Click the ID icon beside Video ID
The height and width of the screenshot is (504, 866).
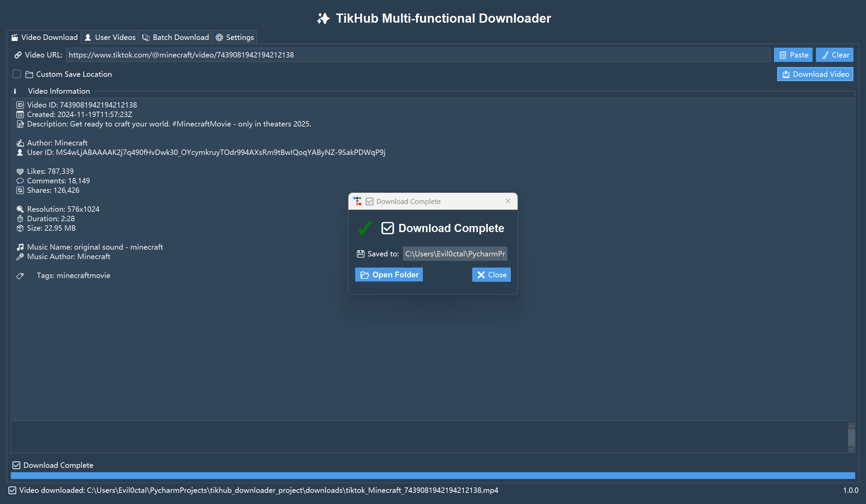[x=20, y=105]
